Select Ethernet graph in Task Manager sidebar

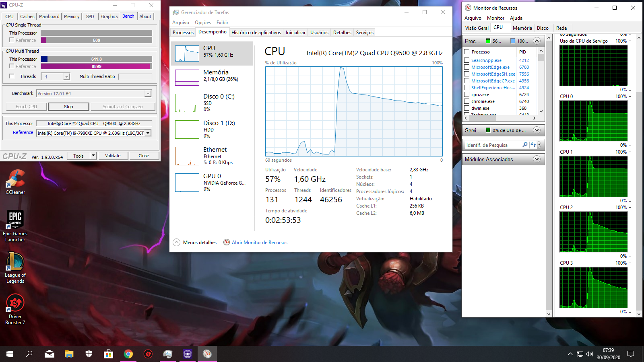pos(187,156)
